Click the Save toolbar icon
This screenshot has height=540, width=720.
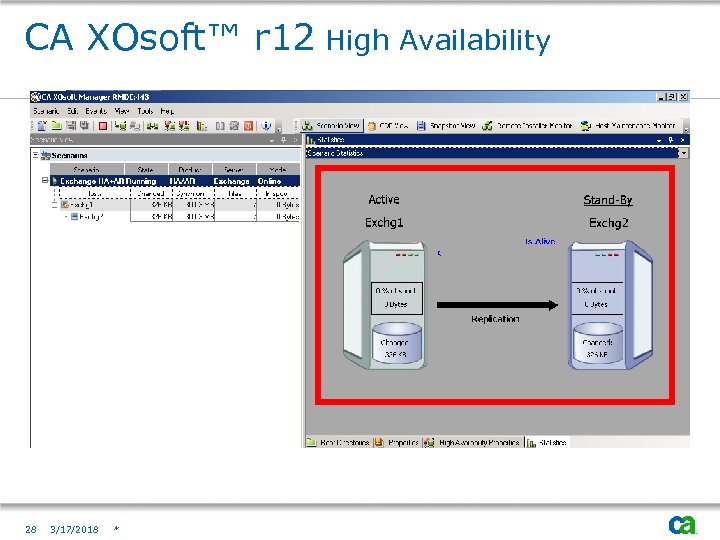(x=71, y=125)
